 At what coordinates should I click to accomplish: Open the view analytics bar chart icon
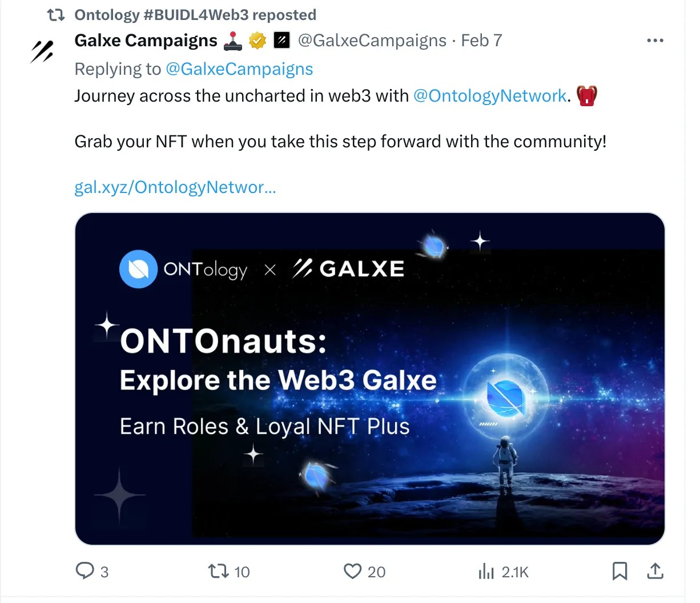[x=486, y=571]
